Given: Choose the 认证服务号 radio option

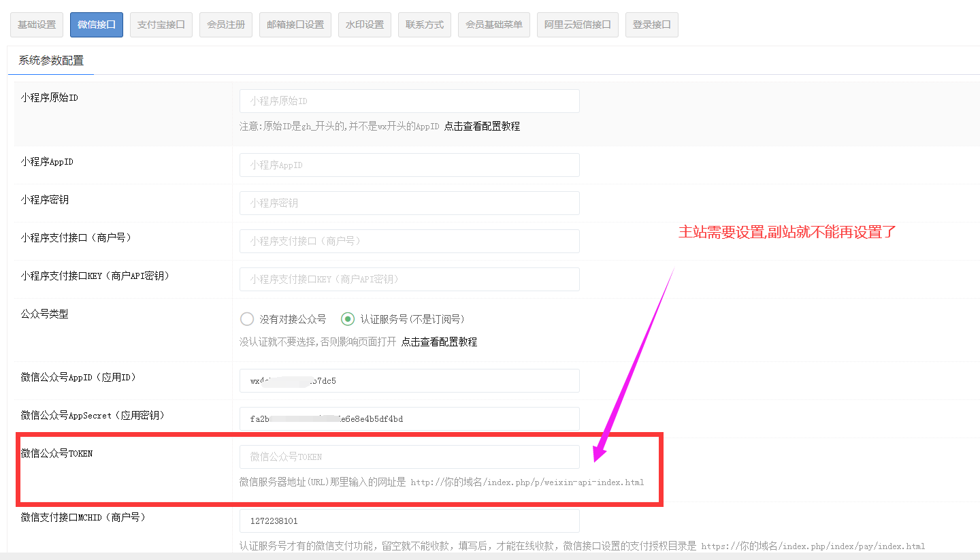Looking at the screenshot, I should [348, 319].
